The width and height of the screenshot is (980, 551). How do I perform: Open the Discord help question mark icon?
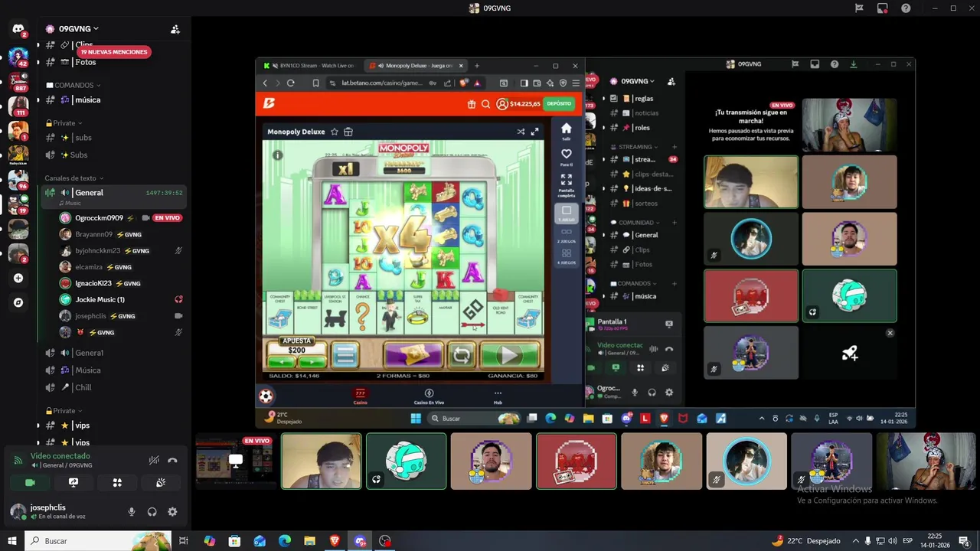(906, 8)
